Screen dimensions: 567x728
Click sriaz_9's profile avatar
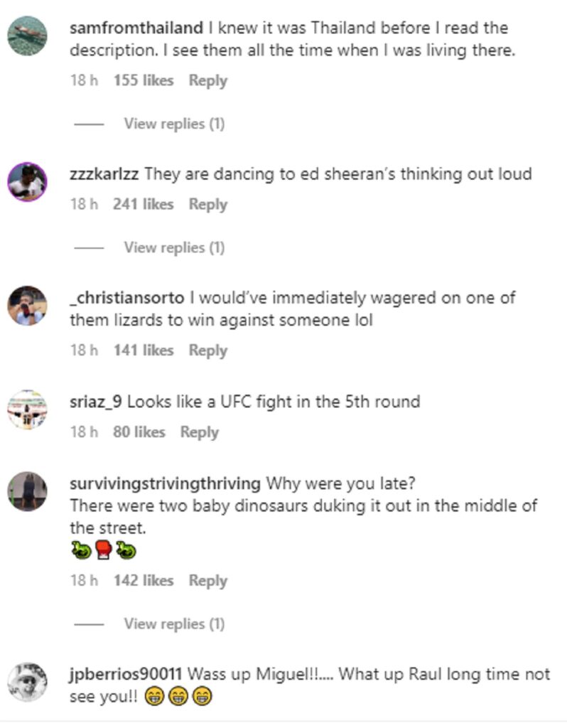[x=27, y=409]
